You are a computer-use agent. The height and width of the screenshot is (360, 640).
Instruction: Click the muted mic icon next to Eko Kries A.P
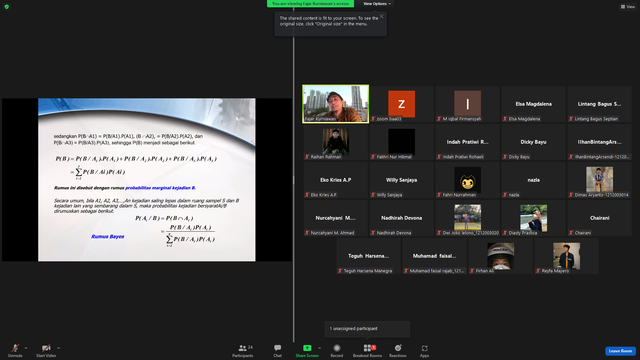(307, 195)
